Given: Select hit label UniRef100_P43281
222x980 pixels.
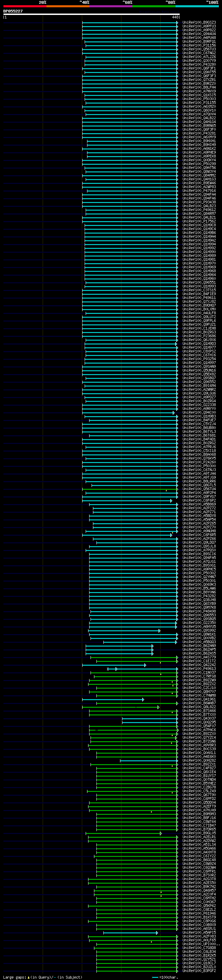Looking at the screenshot, I should click(x=199, y=133).
